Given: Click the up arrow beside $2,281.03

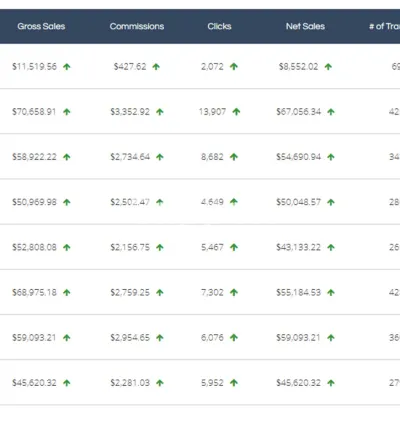Looking at the screenshot, I should (x=160, y=383).
